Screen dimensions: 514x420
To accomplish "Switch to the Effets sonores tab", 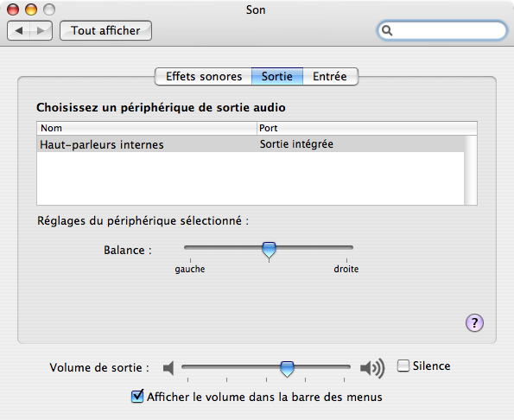I will pos(203,76).
